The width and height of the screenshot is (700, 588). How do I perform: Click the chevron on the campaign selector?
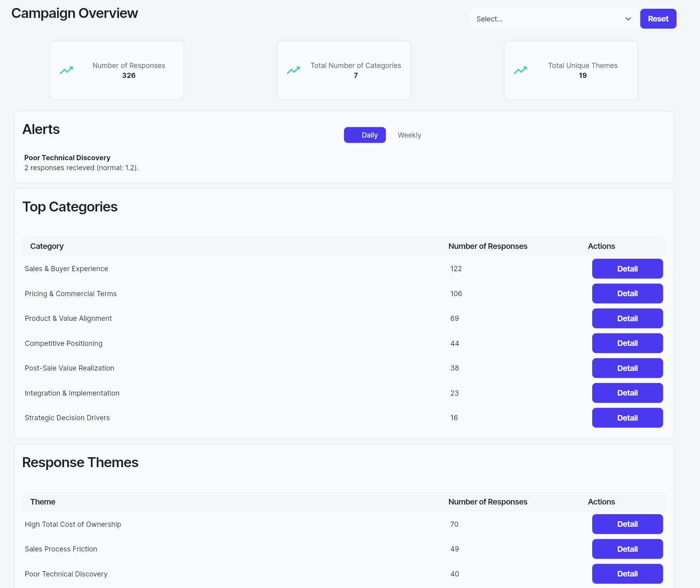coord(628,19)
